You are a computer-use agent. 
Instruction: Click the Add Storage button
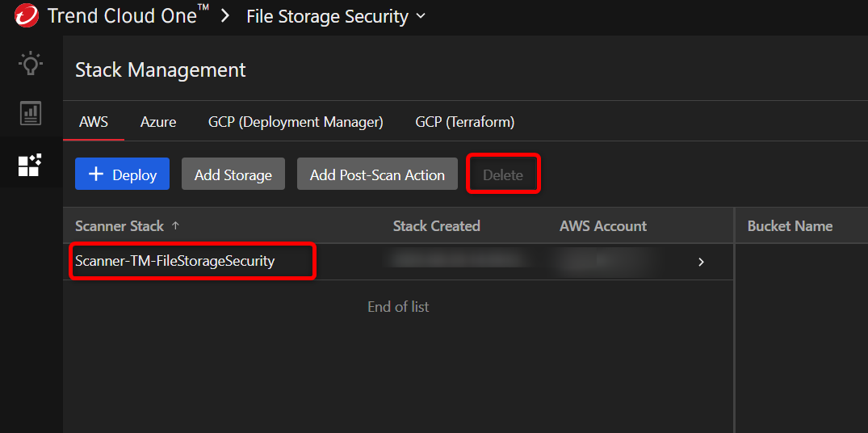coord(233,174)
